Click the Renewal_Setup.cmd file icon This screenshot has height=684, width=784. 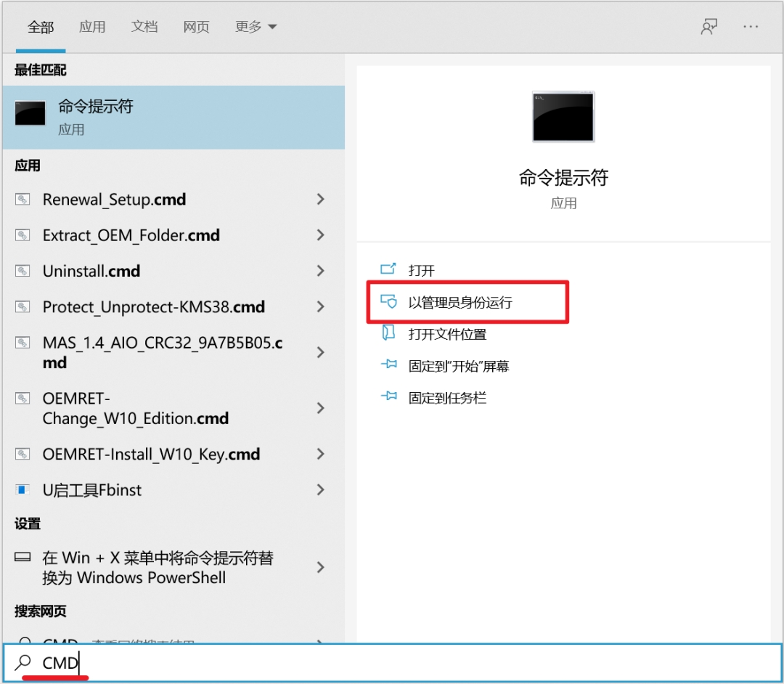point(22,199)
